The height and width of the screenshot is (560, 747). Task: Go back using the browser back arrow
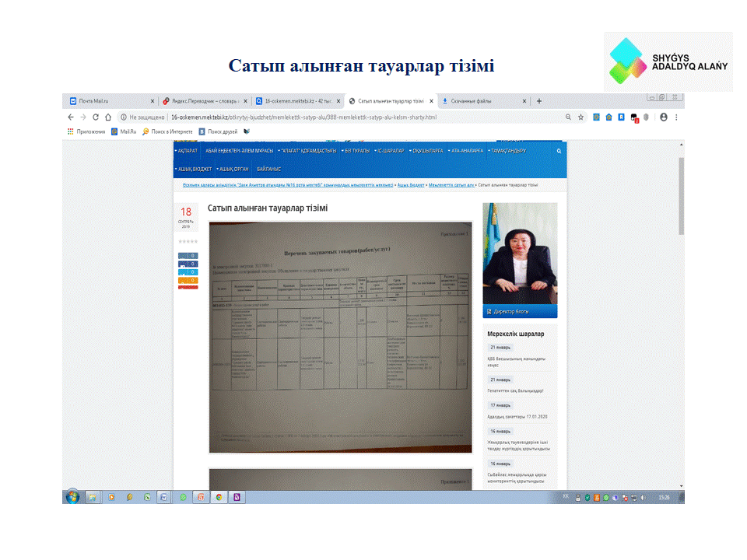point(71,117)
